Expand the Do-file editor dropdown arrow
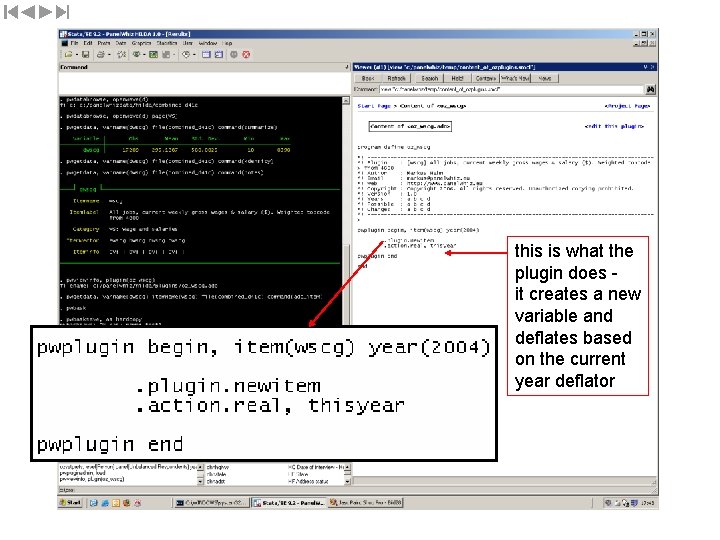This screenshot has height=540, width=720. [x=174, y=55]
